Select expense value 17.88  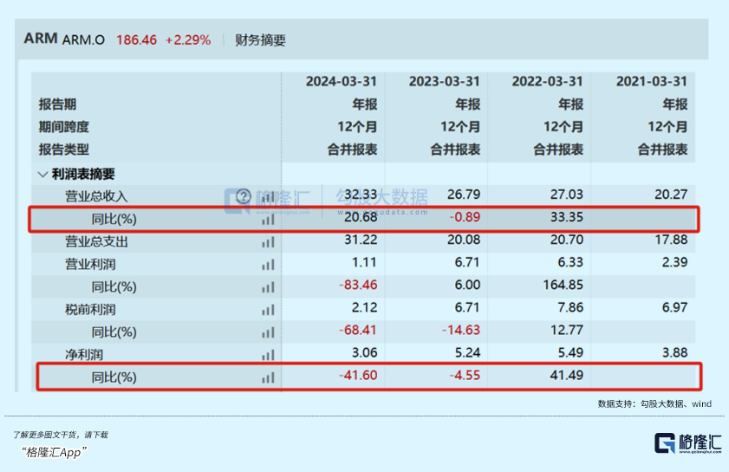(671, 239)
